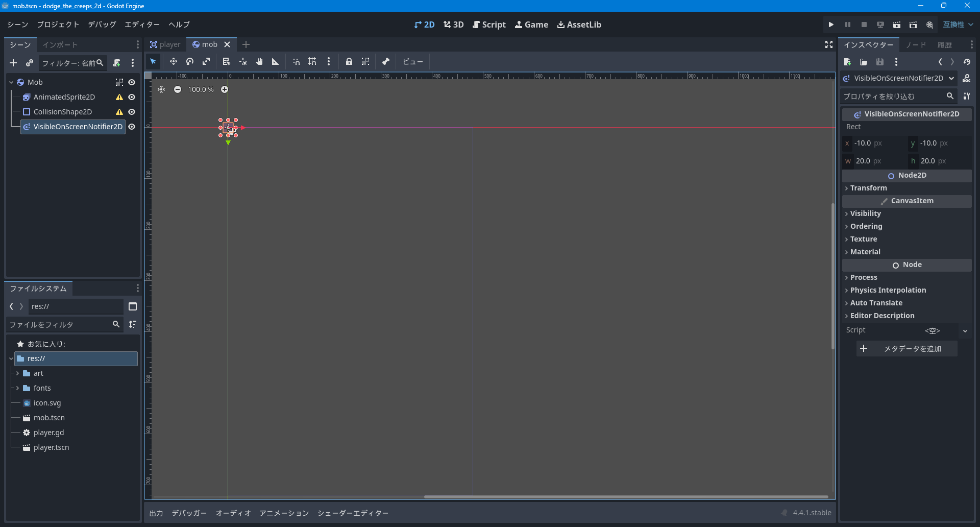Run the current scene

tap(897, 25)
